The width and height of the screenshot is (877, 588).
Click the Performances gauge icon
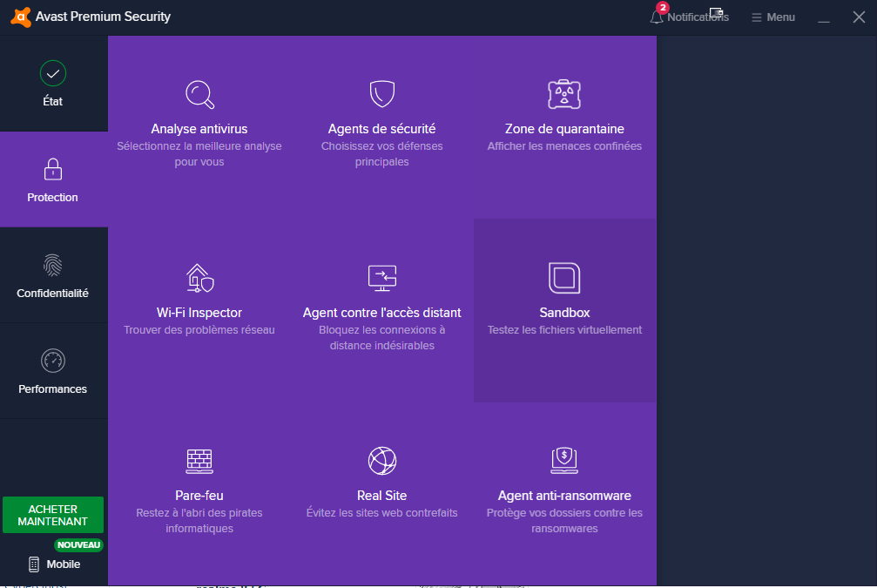tap(53, 361)
